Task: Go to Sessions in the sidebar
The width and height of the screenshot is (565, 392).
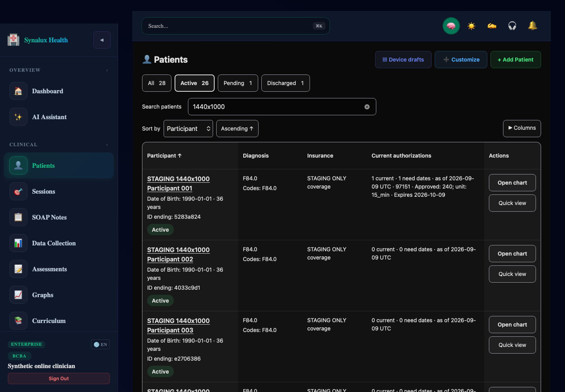Action: point(59,191)
